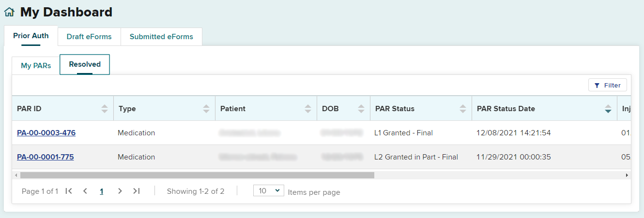Open the Filter options

pyautogui.click(x=608, y=85)
